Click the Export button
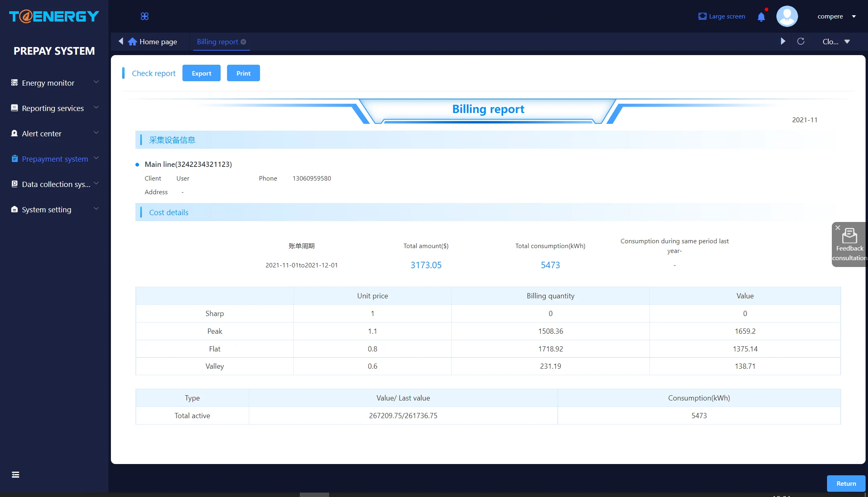 coord(201,73)
